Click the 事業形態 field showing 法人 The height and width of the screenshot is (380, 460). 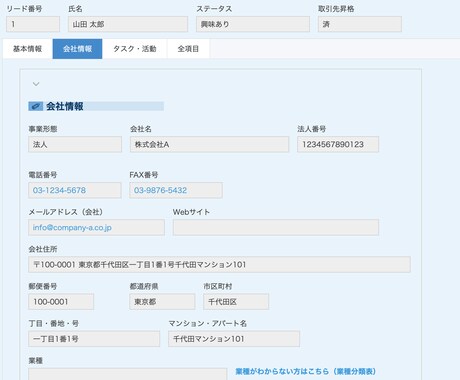75,144
